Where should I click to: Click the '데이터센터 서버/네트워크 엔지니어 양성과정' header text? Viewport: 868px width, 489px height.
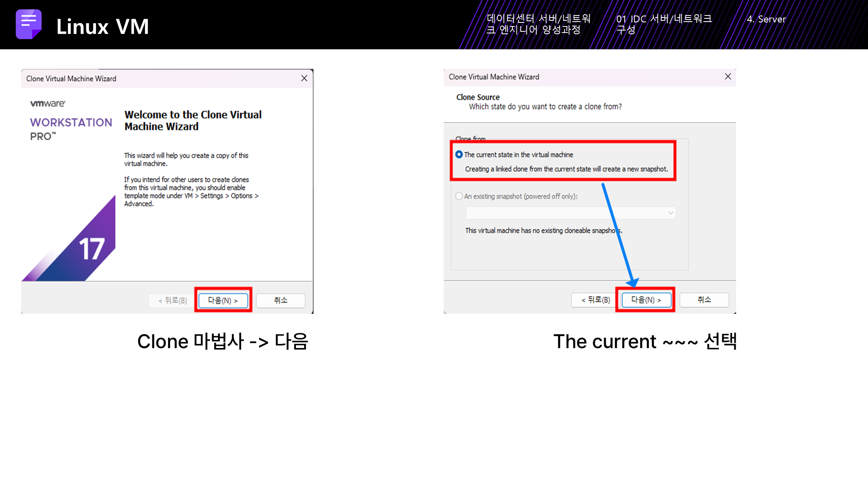point(538,24)
